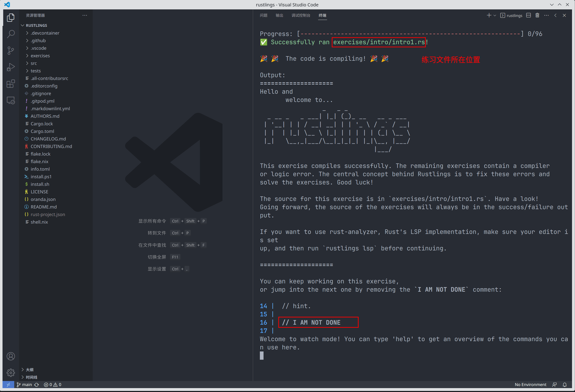Viewport: 575px width, 392px height.
Task: Switch to the 问题 tab
Action: click(x=264, y=15)
